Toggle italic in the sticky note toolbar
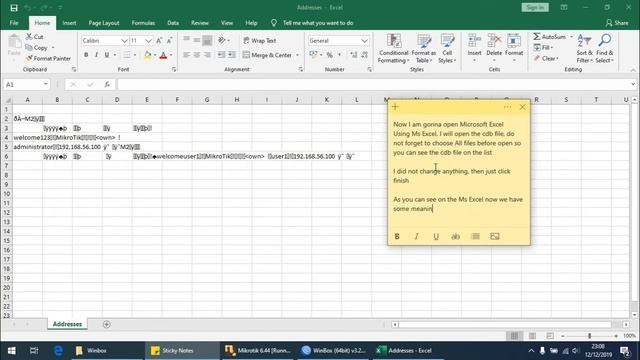Viewport: 640px width, 360px height. point(416,236)
